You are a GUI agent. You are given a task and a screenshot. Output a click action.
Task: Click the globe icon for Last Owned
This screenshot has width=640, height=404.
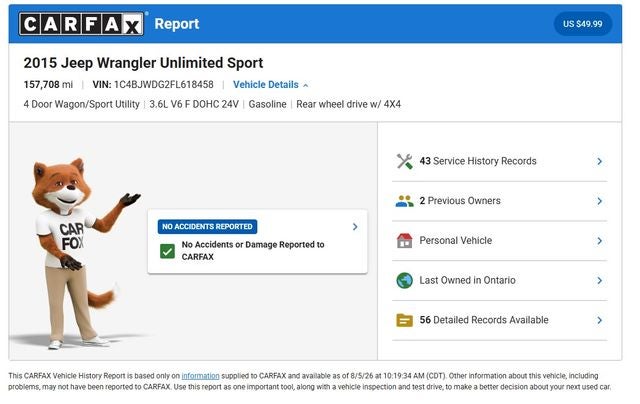[x=404, y=280]
